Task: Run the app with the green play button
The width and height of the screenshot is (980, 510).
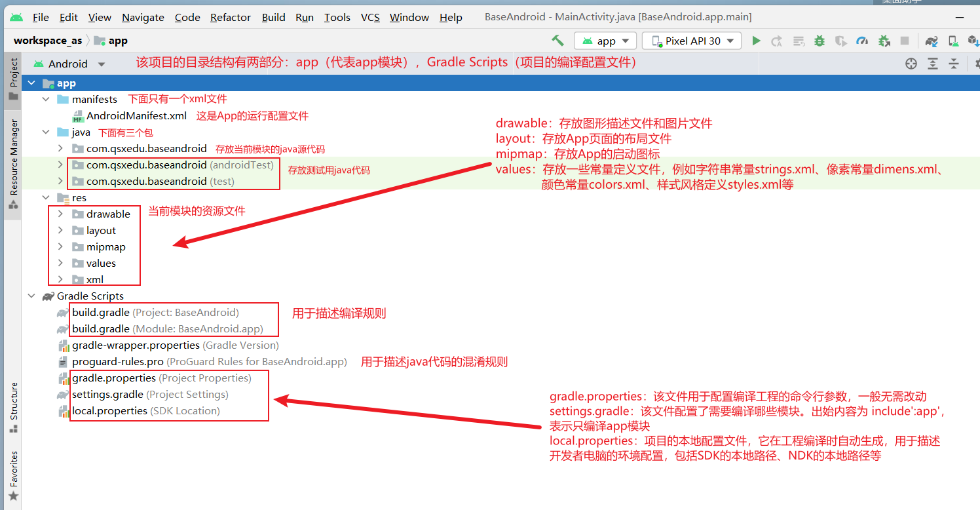Action: click(756, 41)
